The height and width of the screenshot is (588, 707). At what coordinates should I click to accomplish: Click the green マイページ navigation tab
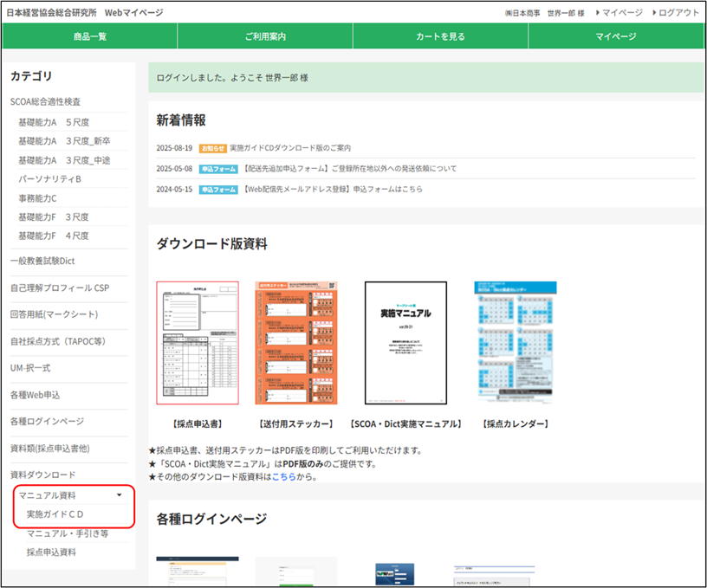[615, 36]
